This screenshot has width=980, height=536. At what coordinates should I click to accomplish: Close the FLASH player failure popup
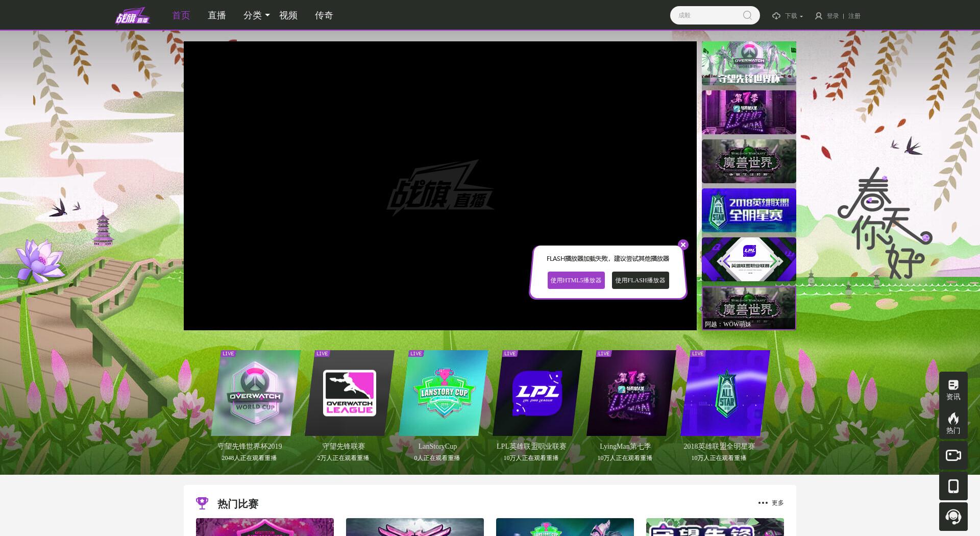coord(683,245)
